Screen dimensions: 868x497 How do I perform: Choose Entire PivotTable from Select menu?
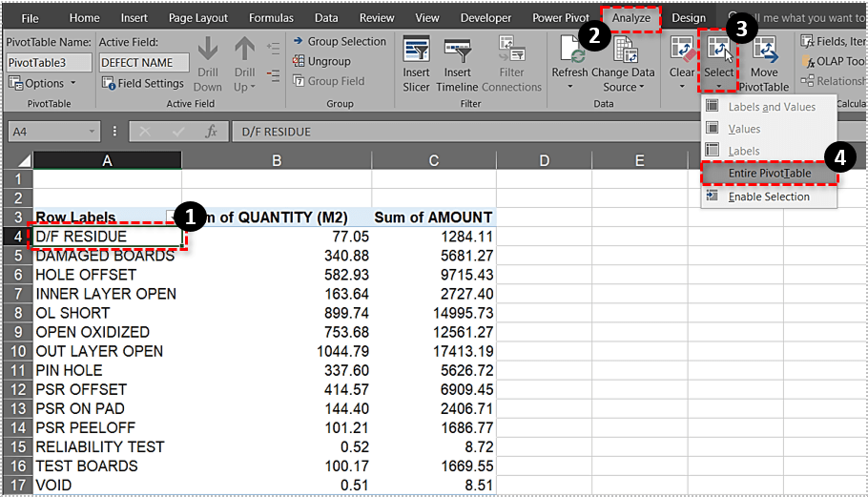(x=769, y=174)
